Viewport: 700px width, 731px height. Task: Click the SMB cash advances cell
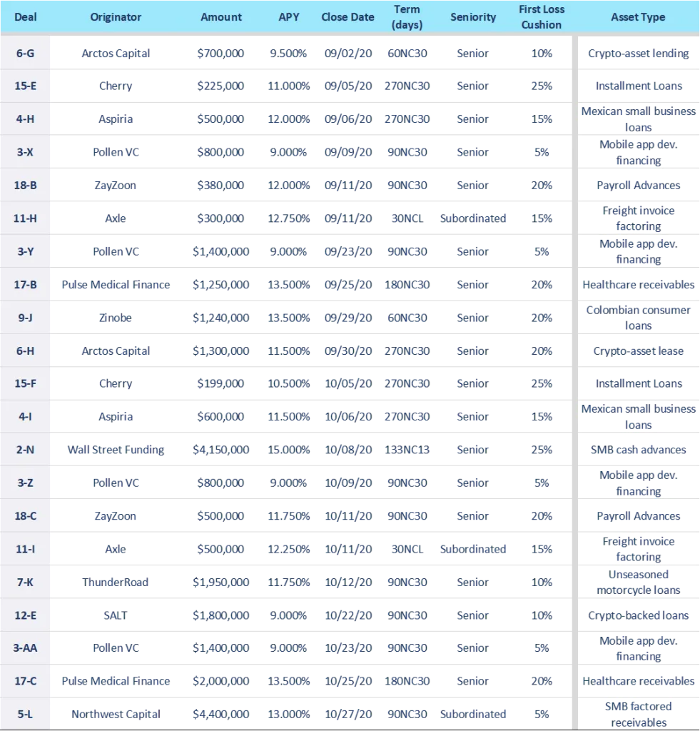638,450
